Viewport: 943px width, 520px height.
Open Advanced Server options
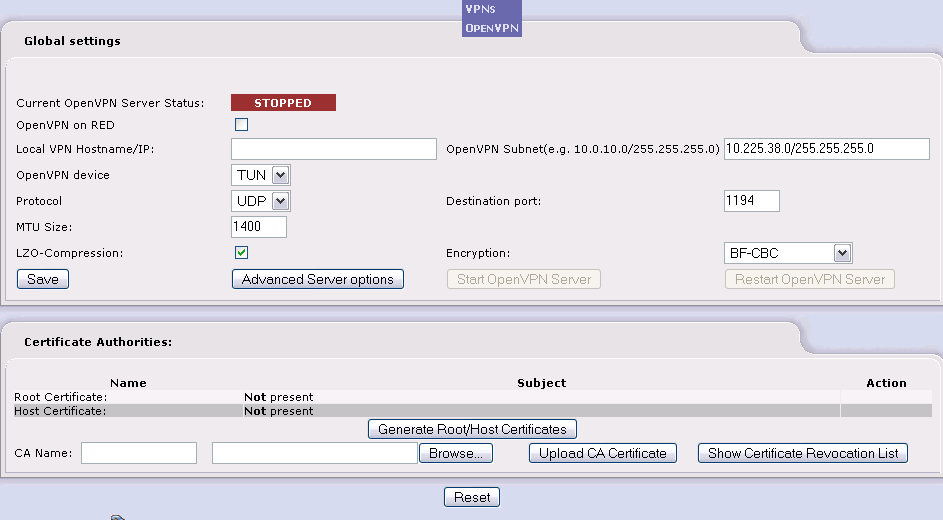[318, 279]
